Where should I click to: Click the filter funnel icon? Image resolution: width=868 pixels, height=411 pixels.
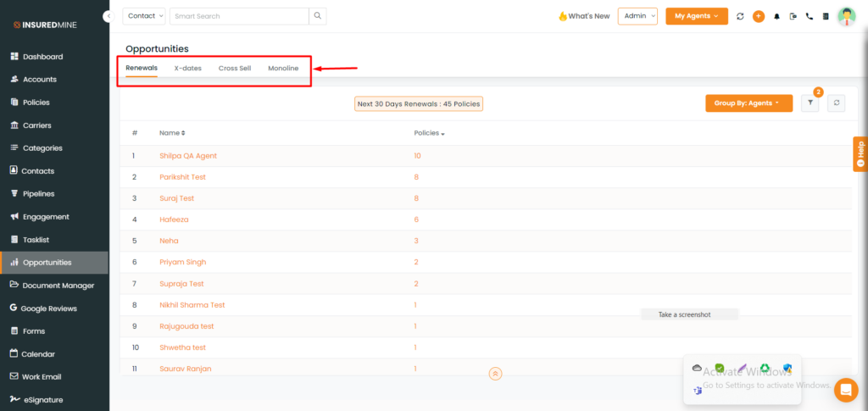click(x=810, y=103)
